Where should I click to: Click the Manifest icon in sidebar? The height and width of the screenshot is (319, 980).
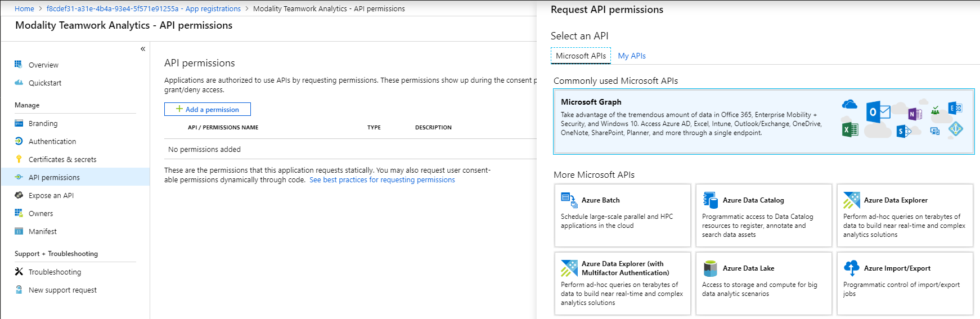click(19, 231)
